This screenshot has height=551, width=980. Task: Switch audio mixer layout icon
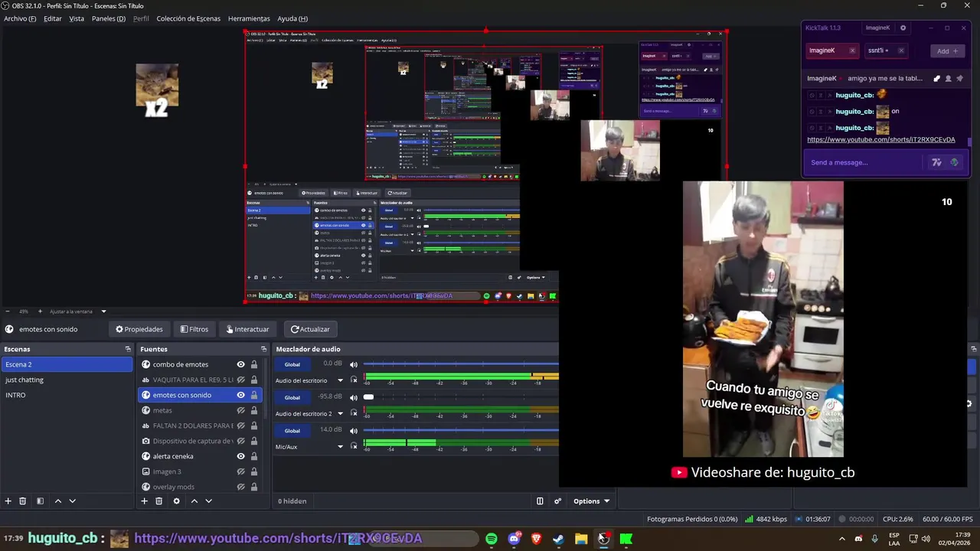[x=540, y=501]
